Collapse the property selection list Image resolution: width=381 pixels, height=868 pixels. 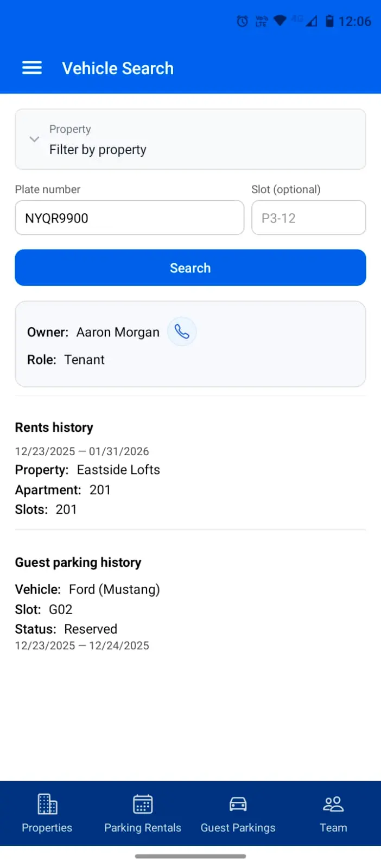tap(34, 139)
